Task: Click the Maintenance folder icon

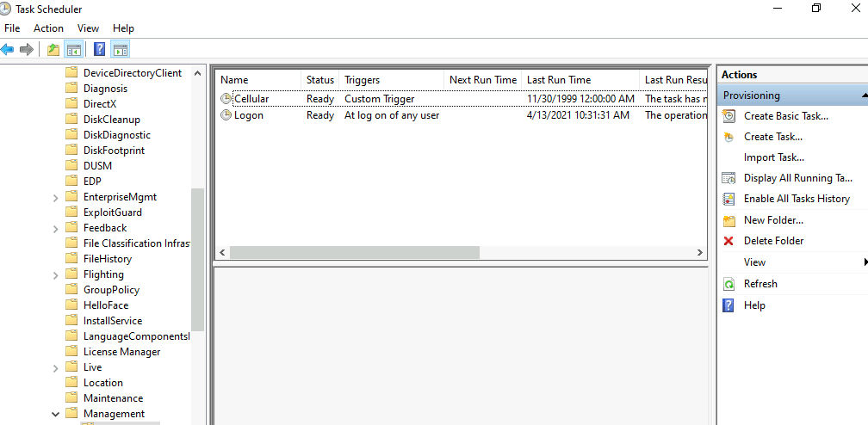Action: [71, 397]
